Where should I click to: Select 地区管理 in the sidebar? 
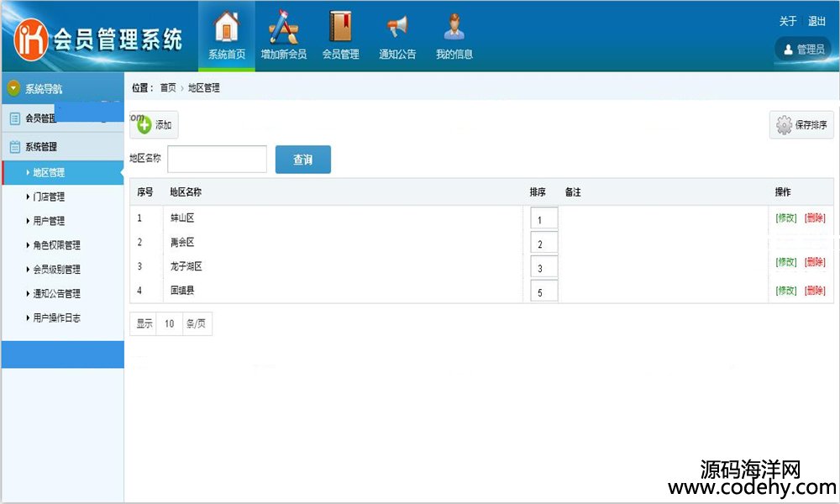[63, 172]
